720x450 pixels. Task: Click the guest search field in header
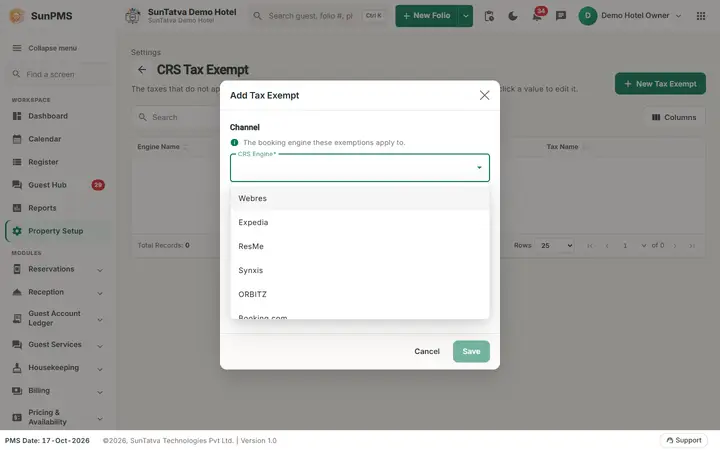coord(317,16)
